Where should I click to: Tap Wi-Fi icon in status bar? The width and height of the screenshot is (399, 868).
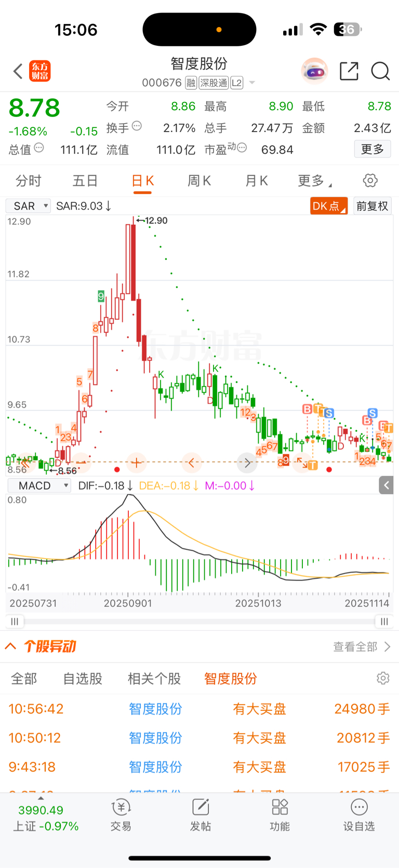(x=317, y=30)
